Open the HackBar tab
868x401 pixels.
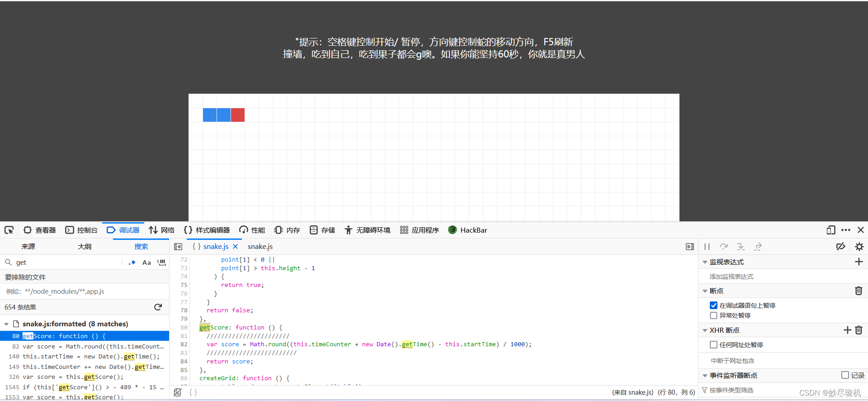(467, 230)
